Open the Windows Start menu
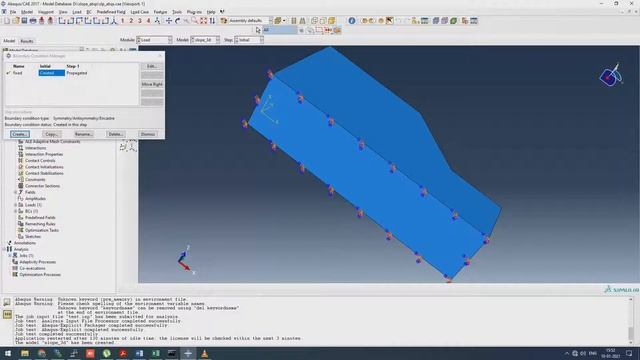The width and height of the screenshot is (640, 360). (8, 353)
